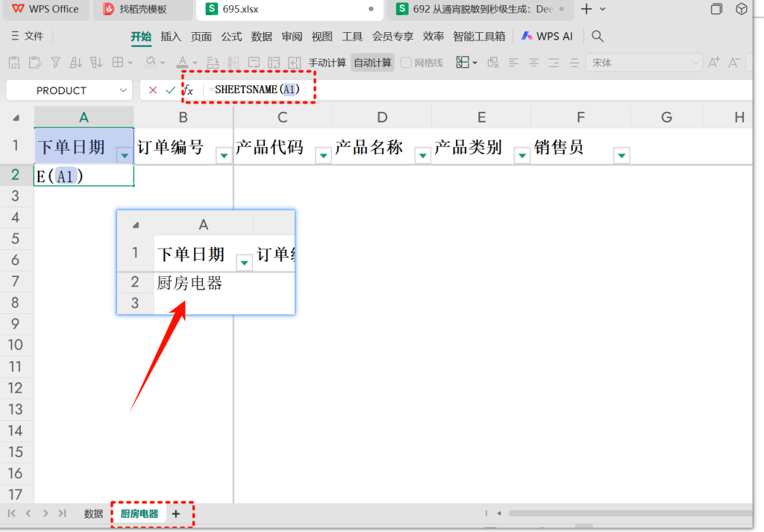Open filter dropdown for 产品代码
Viewport: 764px width, 532px height.
[323, 155]
